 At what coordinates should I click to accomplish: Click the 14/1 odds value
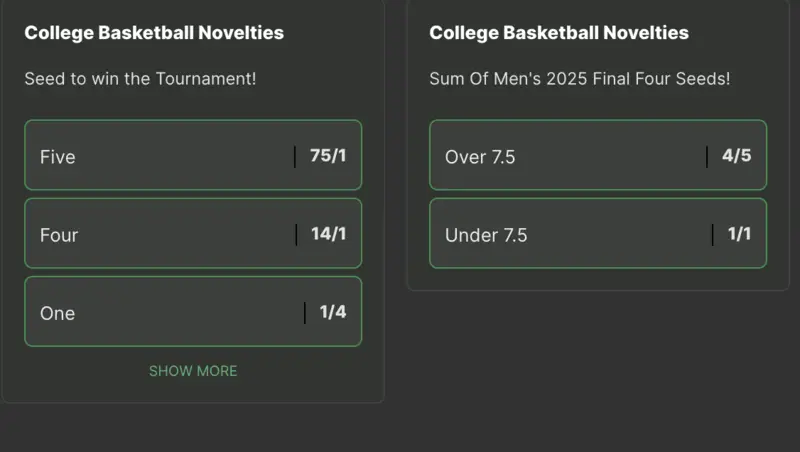coord(328,234)
